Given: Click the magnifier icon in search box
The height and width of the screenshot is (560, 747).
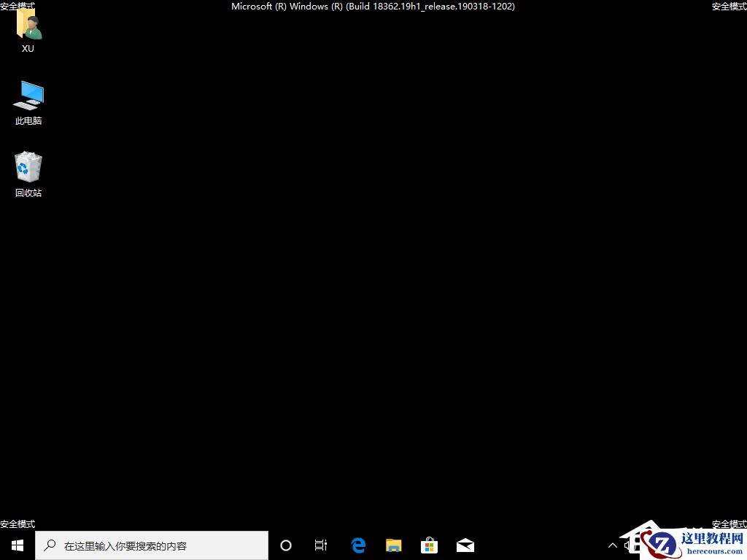Looking at the screenshot, I should (x=50, y=545).
